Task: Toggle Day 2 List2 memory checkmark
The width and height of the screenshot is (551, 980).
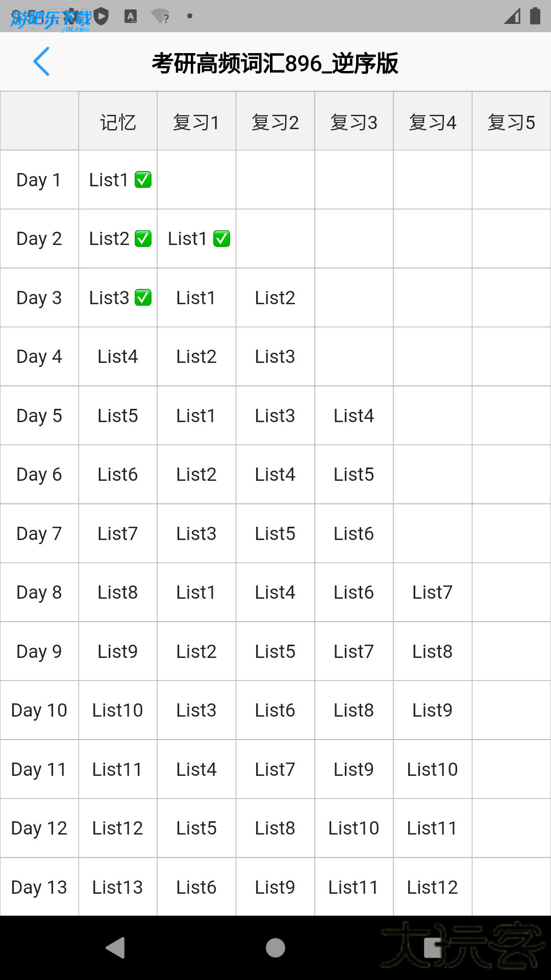Action: coord(143,238)
